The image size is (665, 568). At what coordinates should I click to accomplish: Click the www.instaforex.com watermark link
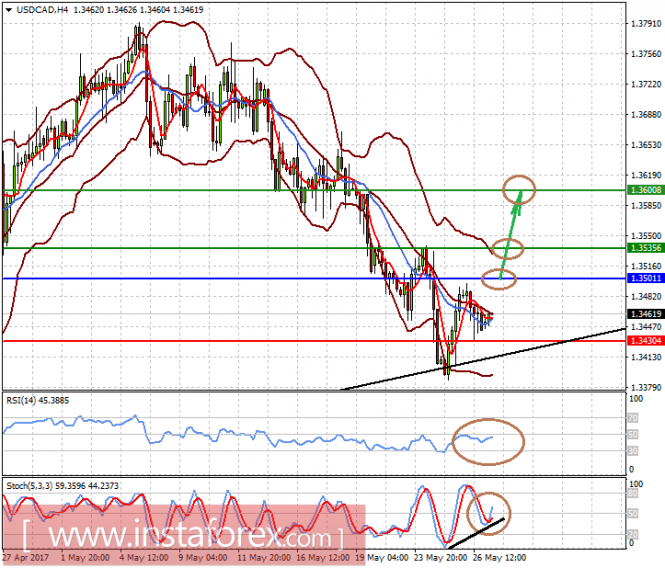pyautogui.click(x=183, y=535)
